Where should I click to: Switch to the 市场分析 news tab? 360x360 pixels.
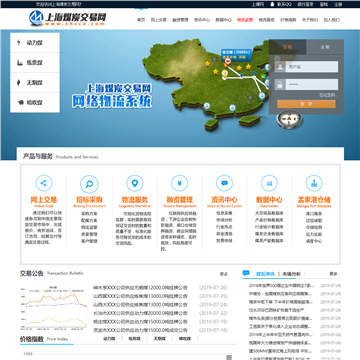click(x=291, y=274)
